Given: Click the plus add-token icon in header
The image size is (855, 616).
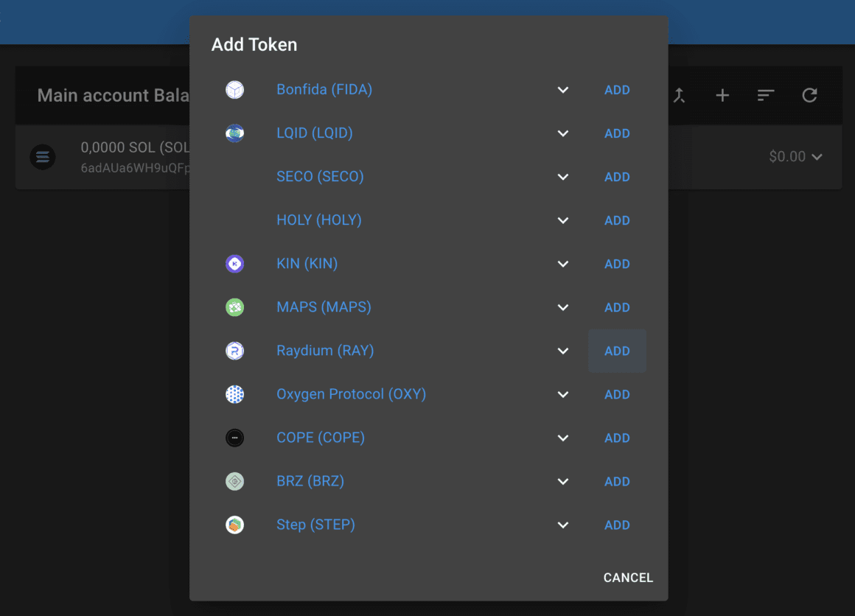Looking at the screenshot, I should [x=722, y=95].
